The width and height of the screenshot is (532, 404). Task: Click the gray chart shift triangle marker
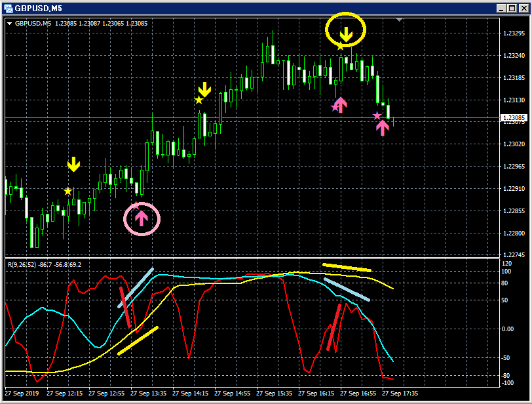(x=400, y=20)
